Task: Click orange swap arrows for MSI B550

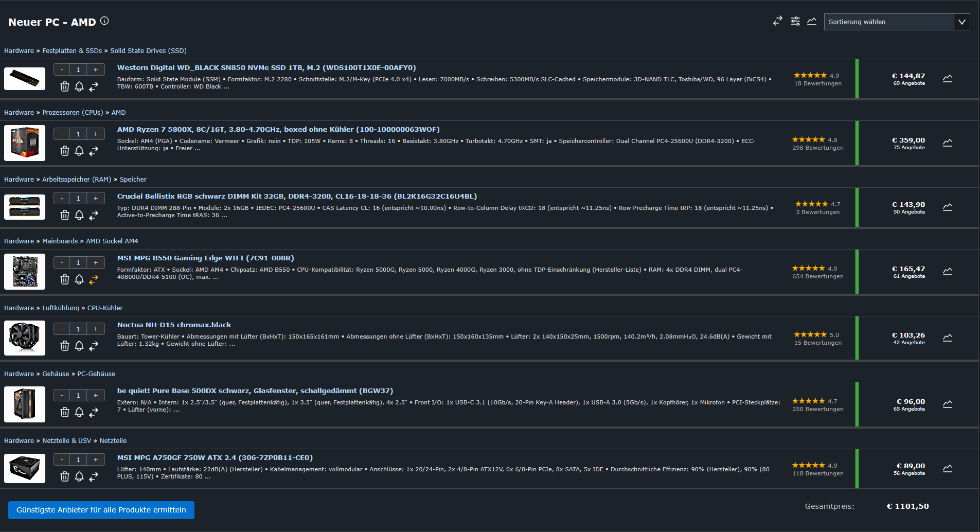Action: pyautogui.click(x=94, y=280)
